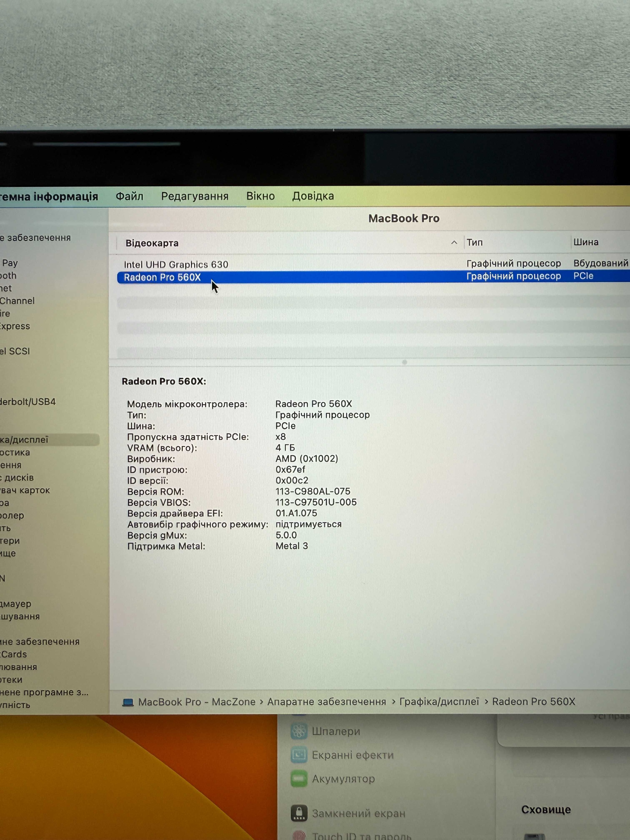Open the Файл menu

(x=130, y=196)
